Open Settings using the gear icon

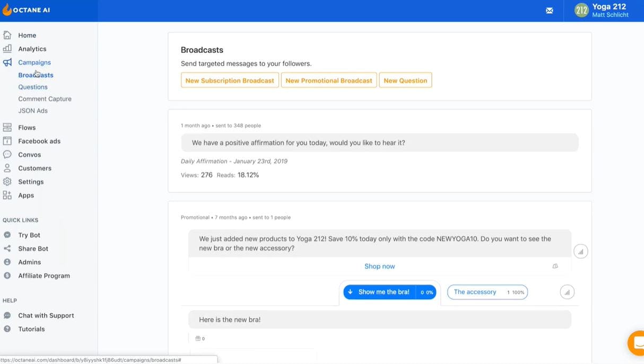click(7, 181)
